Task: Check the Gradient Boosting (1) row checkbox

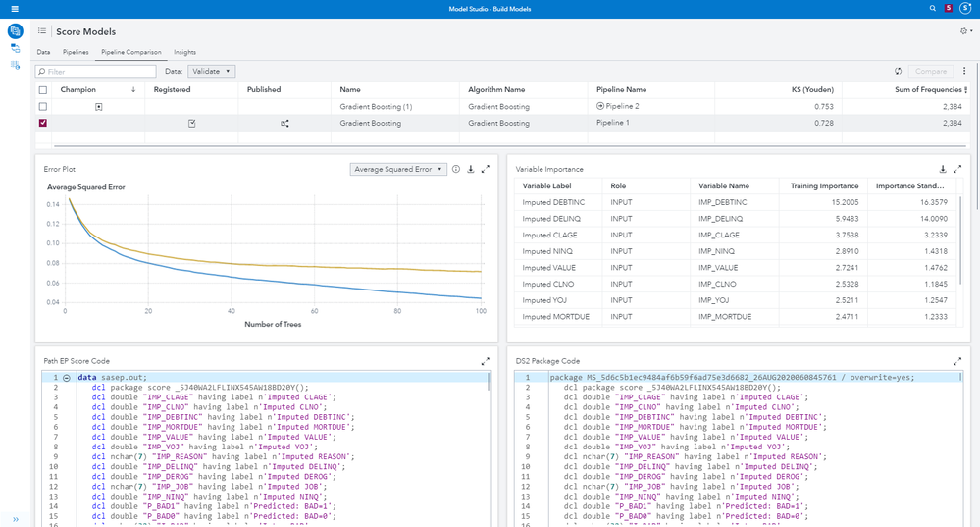Action: click(x=42, y=106)
